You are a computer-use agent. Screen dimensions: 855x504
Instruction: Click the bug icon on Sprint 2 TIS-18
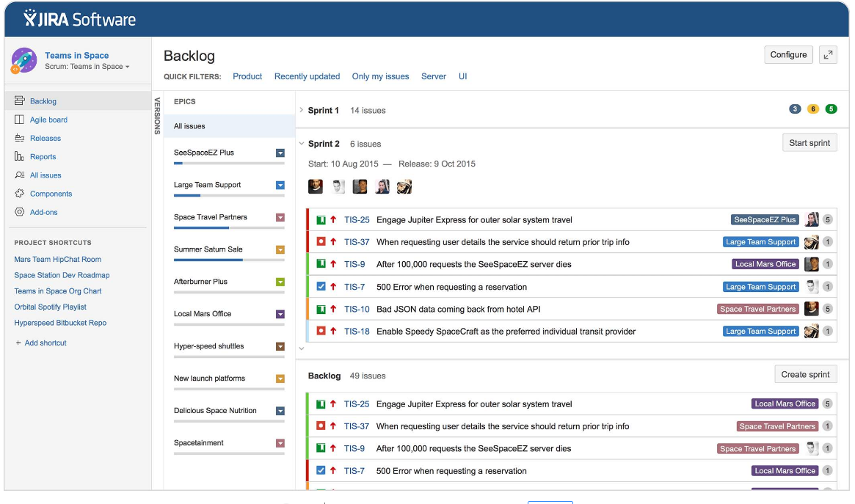tap(321, 331)
